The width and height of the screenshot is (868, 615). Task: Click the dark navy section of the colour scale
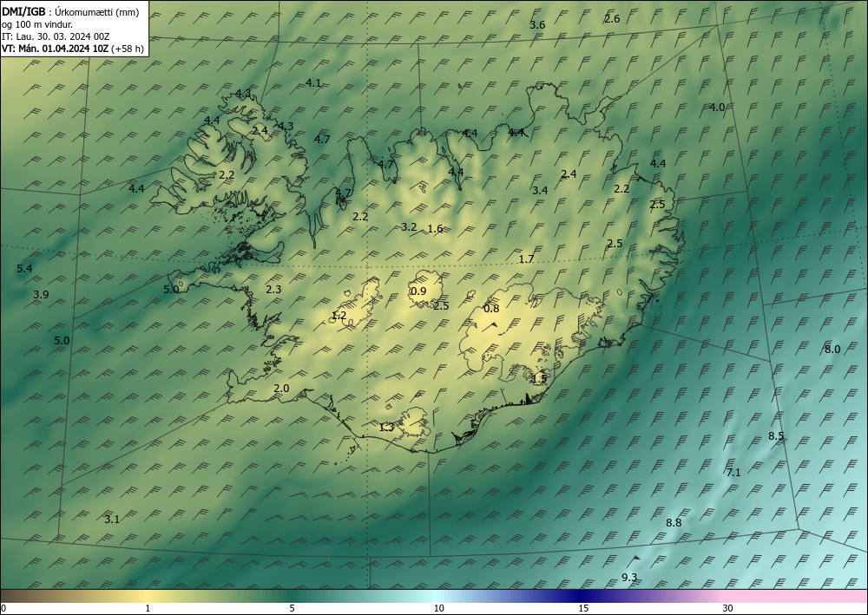click(578, 596)
